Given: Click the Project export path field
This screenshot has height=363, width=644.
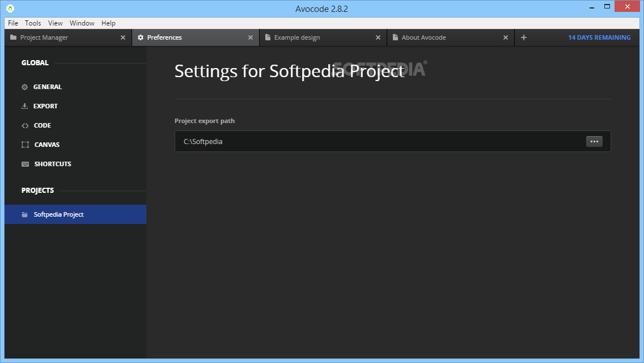Looking at the screenshot, I should [393, 141].
